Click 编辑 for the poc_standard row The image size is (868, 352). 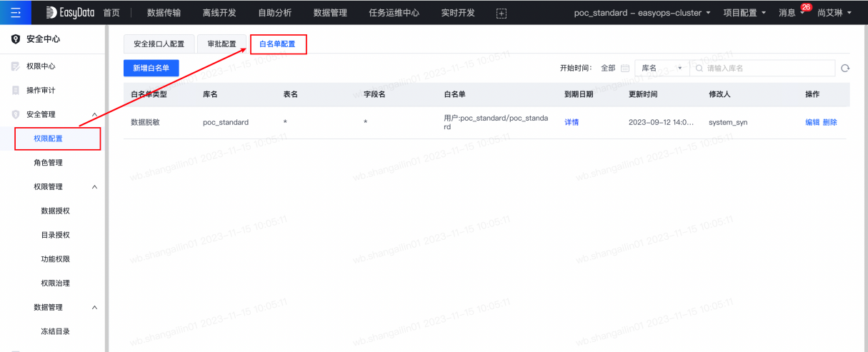coord(812,122)
